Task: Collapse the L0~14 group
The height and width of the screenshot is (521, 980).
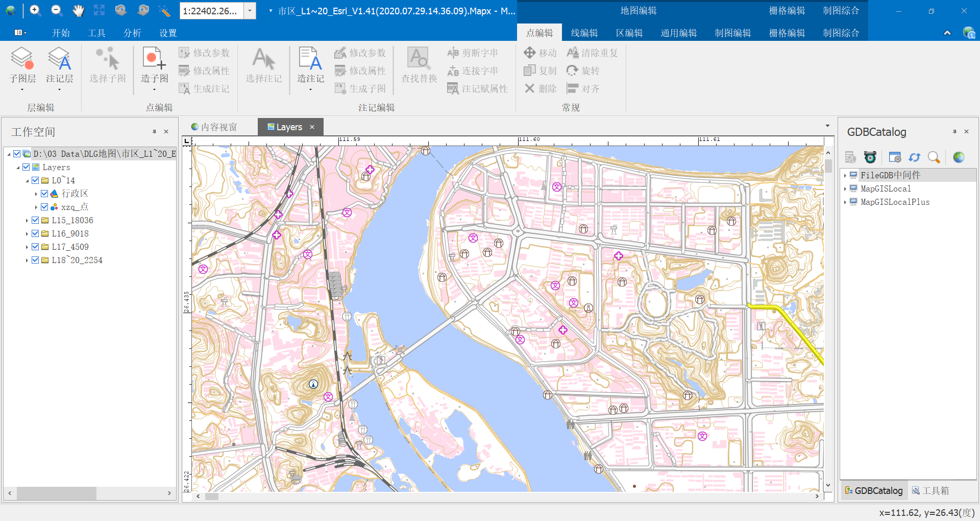Action: (x=27, y=181)
